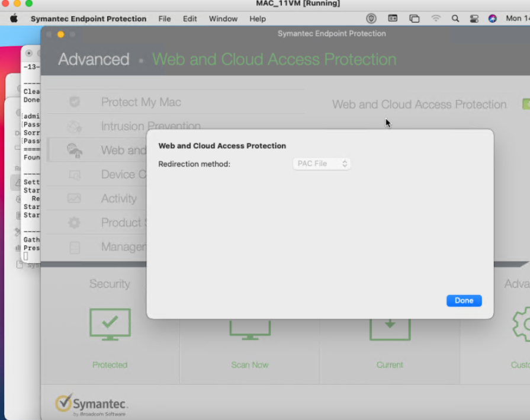Click the Scan Now monitor icon
This screenshot has width=530, height=420.
click(250, 330)
